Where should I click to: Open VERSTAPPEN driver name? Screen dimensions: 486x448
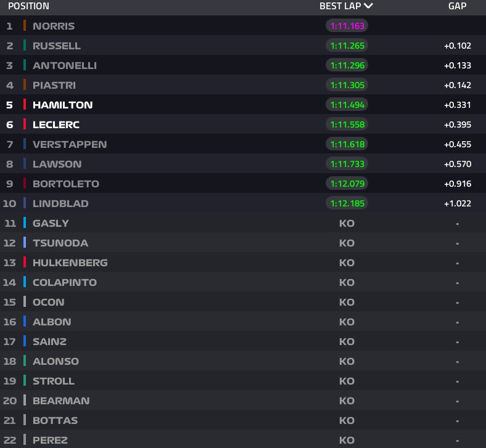click(70, 144)
